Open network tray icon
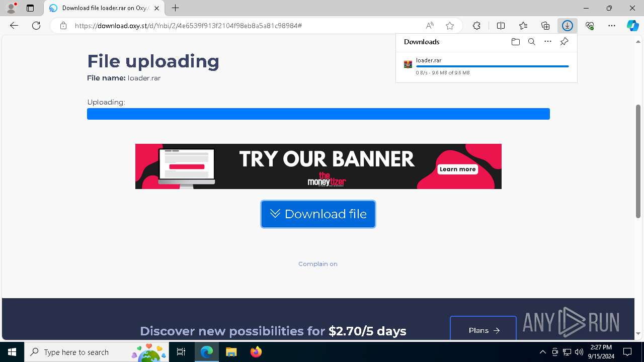Screen dimensions: 644x362 (567, 352)
